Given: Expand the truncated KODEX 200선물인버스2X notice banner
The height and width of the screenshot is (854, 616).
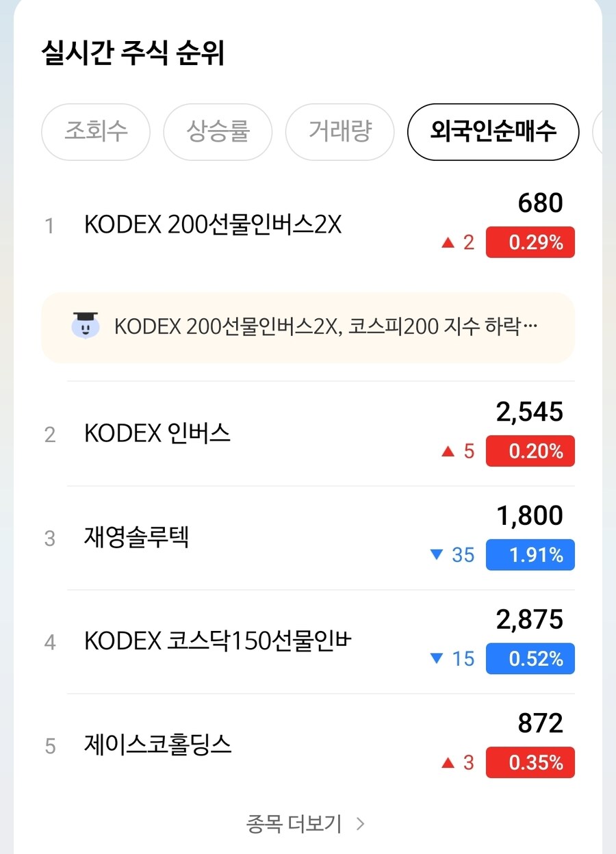Looking at the screenshot, I should tap(308, 327).
